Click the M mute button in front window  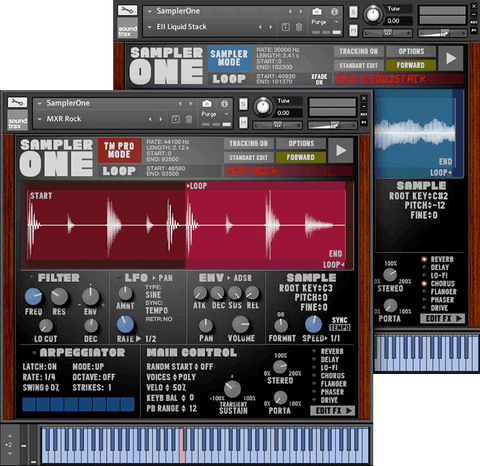click(x=243, y=123)
